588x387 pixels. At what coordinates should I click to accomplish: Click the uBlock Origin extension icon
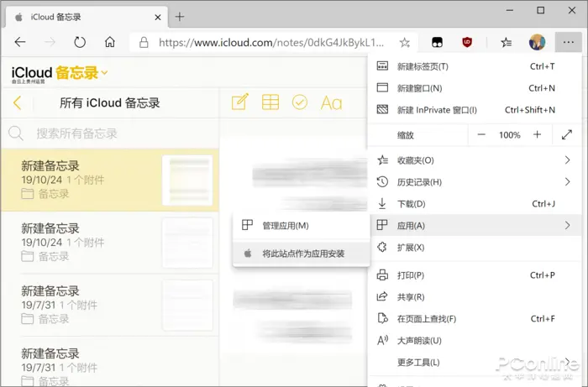point(467,42)
